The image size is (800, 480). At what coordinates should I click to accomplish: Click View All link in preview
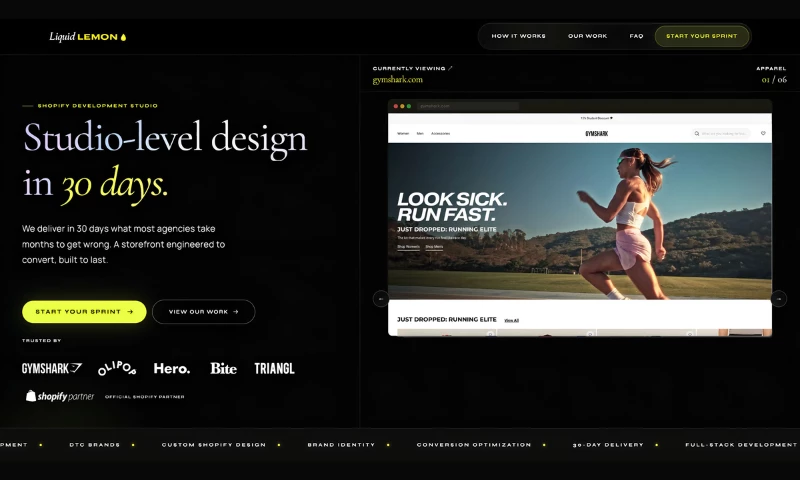511,320
